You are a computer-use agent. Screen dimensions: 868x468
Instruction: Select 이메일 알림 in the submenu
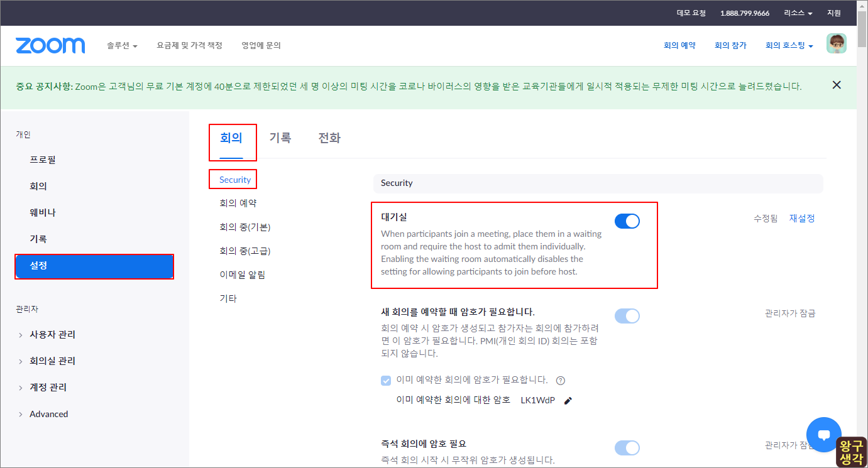242,275
